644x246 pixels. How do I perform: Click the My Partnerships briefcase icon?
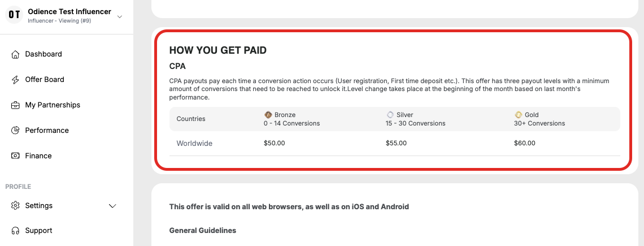coord(15,105)
